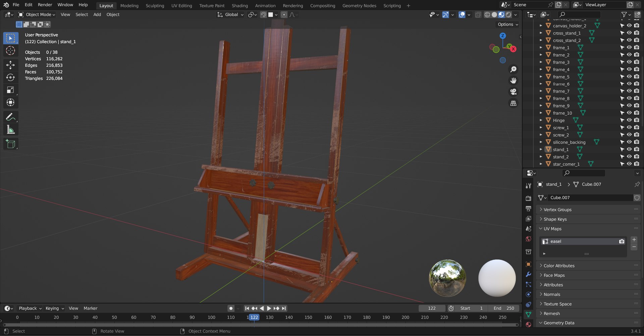The width and height of the screenshot is (644, 336).
Task: Activate the Move tool
Action: [10, 65]
